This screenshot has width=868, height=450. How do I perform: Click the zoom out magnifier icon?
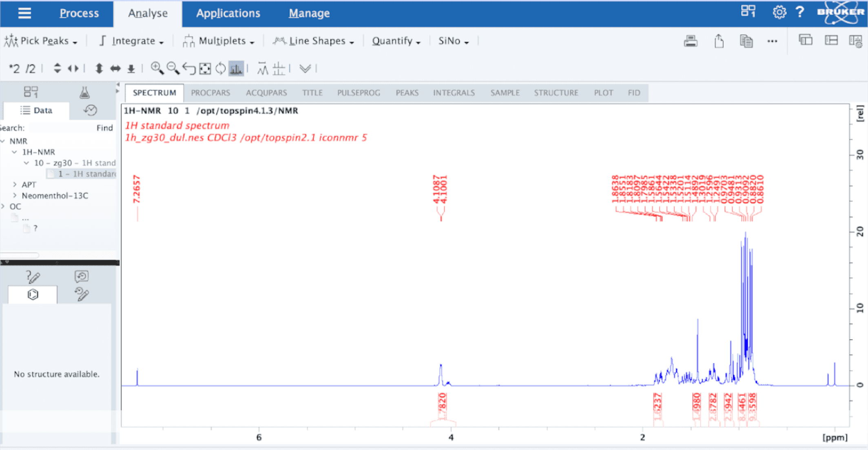coord(173,68)
